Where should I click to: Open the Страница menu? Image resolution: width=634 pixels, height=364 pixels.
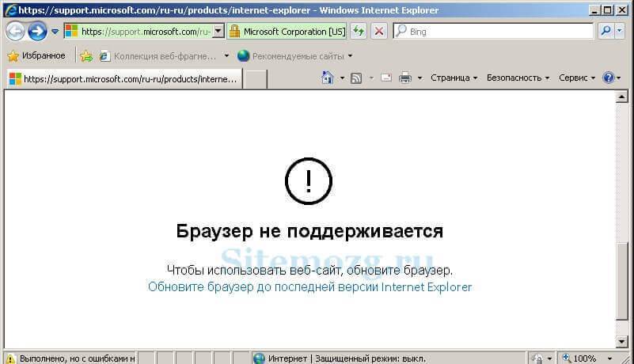click(454, 78)
